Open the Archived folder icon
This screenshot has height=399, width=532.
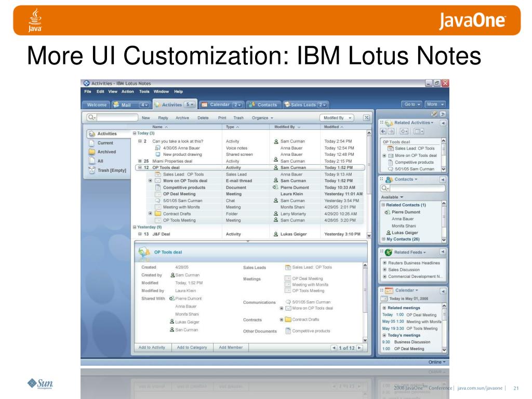(x=91, y=152)
